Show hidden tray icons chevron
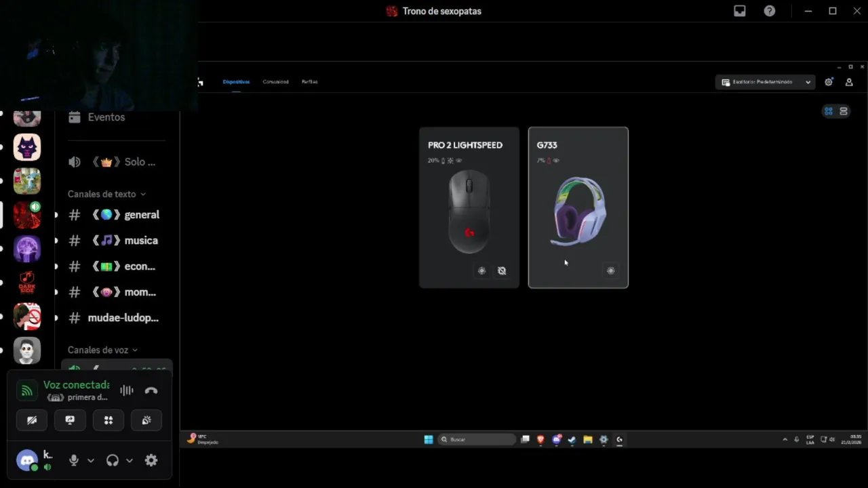The width and height of the screenshot is (868, 488). tap(785, 439)
